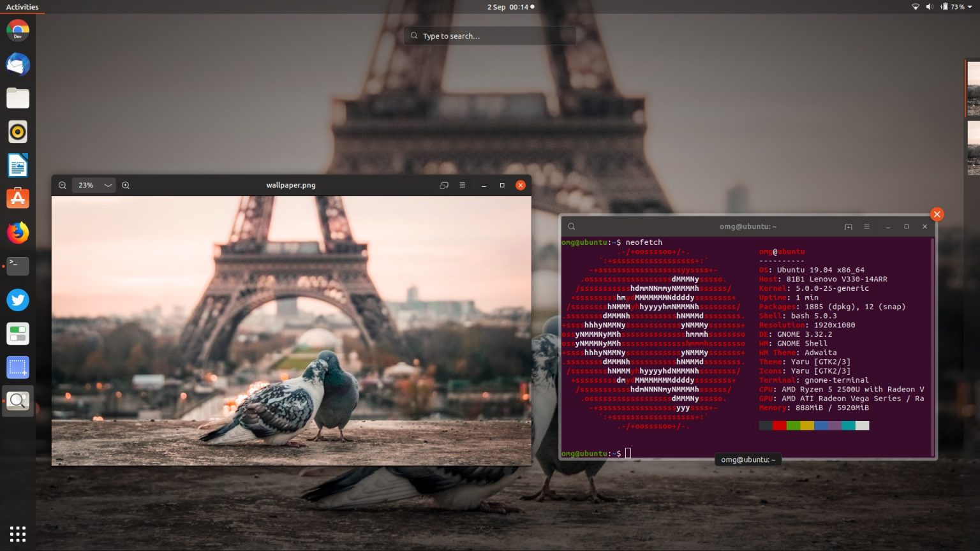Open the 23% zoom level dropdown
The height and width of the screenshot is (551, 980).
[x=93, y=185]
